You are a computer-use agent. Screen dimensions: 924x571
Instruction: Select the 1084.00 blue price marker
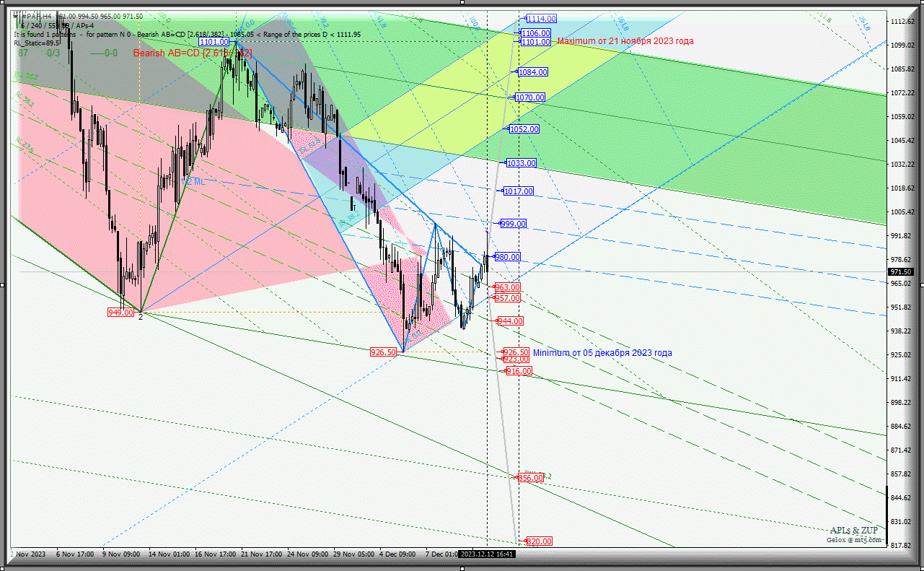point(532,72)
